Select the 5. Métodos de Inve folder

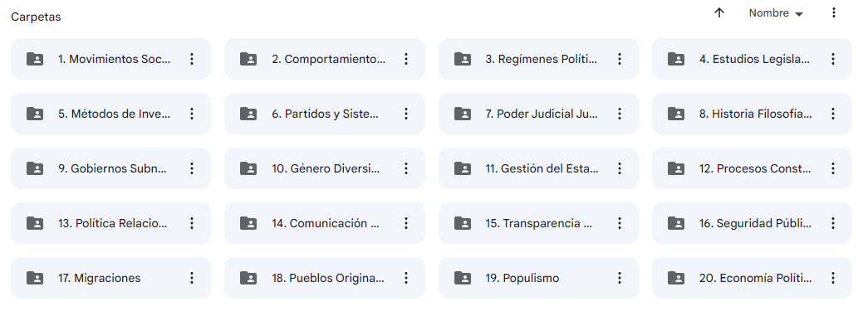pyautogui.click(x=110, y=114)
